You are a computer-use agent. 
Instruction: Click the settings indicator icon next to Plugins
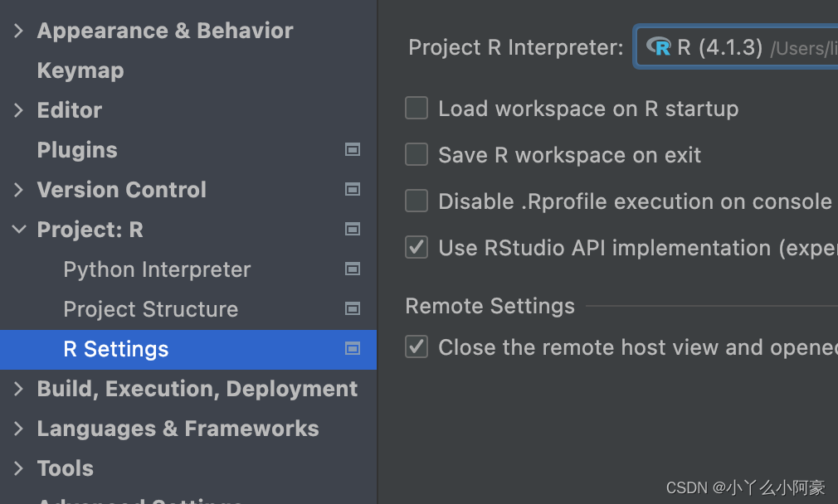tap(352, 150)
